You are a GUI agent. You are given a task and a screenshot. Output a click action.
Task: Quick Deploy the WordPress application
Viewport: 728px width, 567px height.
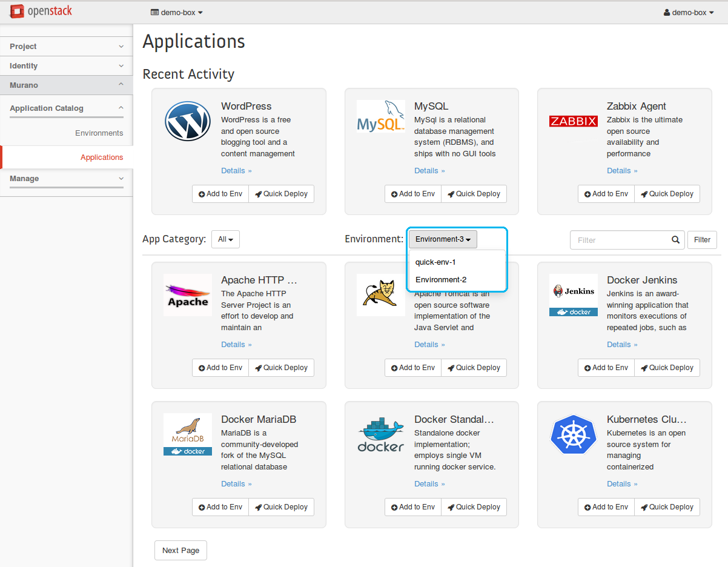pyautogui.click(x=281, y=194)
